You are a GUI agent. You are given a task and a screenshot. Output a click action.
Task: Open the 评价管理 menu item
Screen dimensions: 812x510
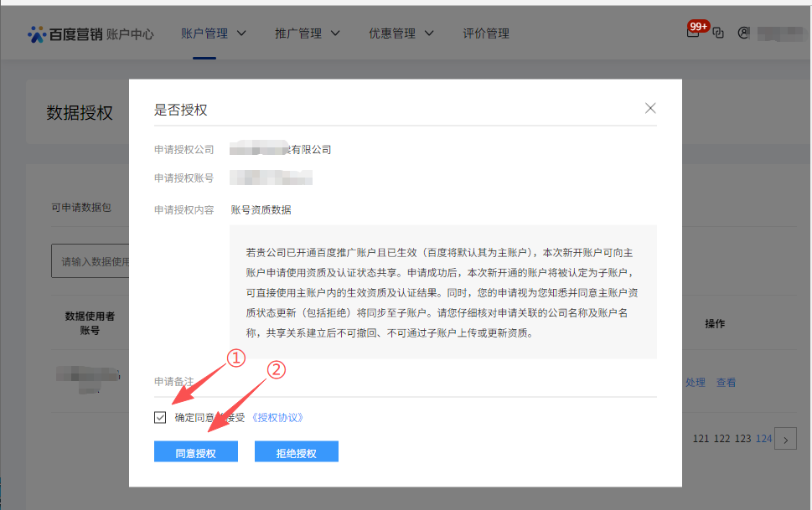point(486,33)
